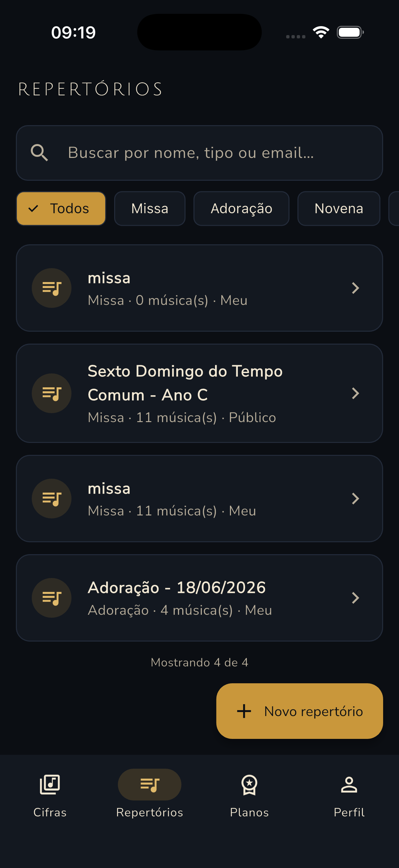Screen dimensions: 399x868
Task: Enable the Missa filter chip
Action: tap(150, 209)
